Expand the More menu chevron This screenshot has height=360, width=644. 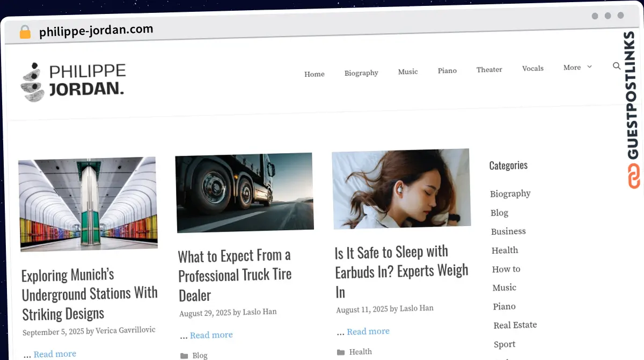click(589, 67)
